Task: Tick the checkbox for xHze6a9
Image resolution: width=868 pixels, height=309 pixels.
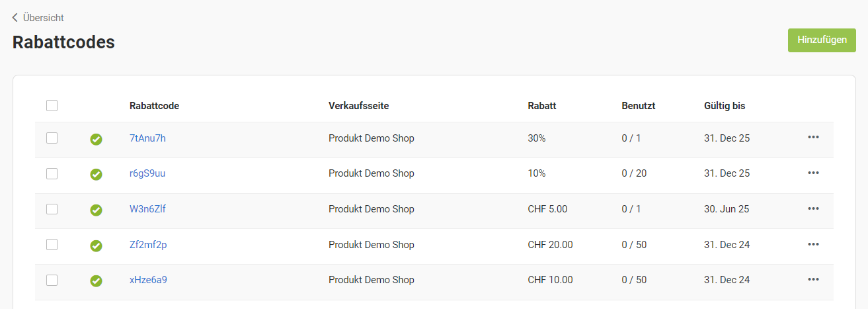Action: [52, 280]
